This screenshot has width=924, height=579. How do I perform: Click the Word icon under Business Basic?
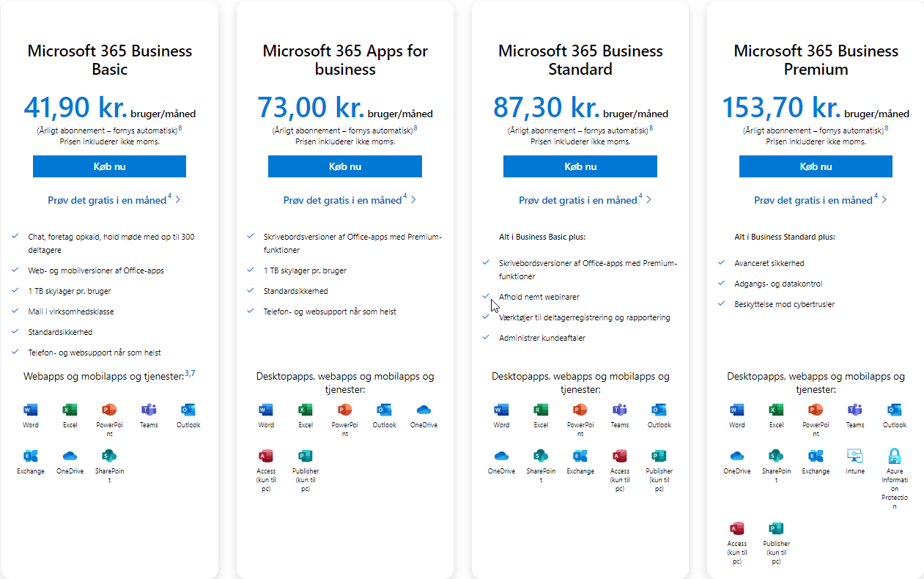pyautogui.click(x=31, y=410)
